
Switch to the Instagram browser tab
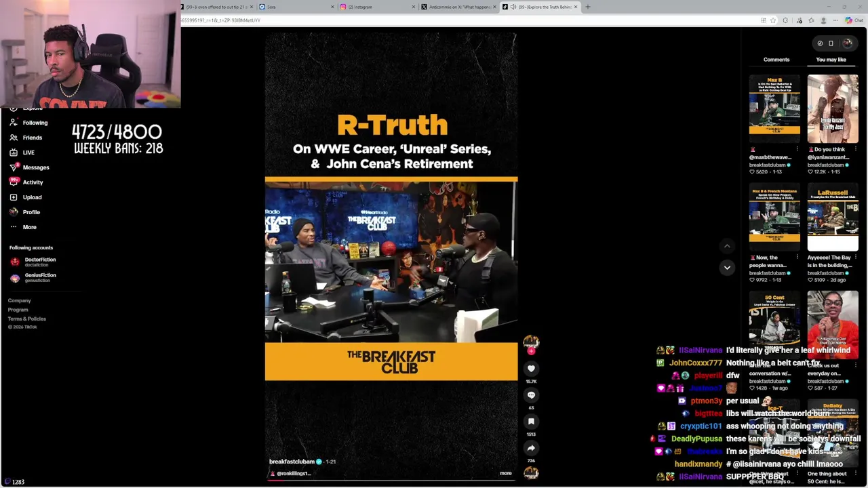point(376,7)
